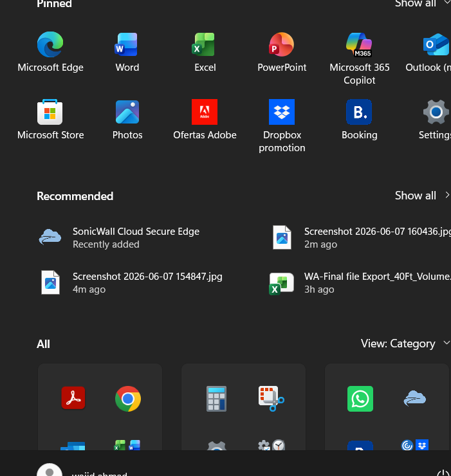Open Adobe Acrobat in All category
Image resolution: width=451 pixels, height=476 pixels.
coord(73,398)
